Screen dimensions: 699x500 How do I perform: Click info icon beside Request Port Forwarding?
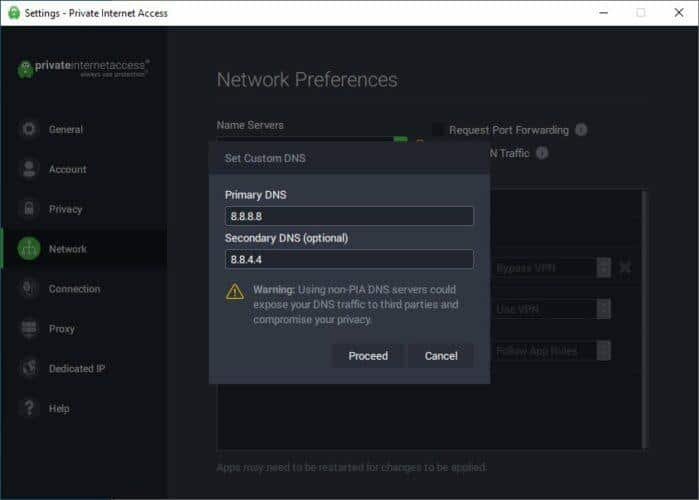pyautogui.click(x=581, y=130)
